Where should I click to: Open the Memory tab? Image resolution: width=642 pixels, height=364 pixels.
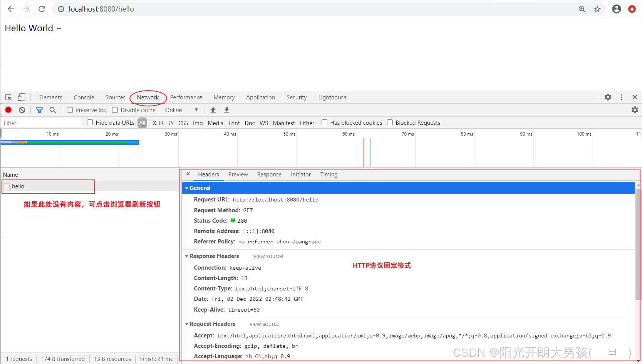tap(224, 97)
